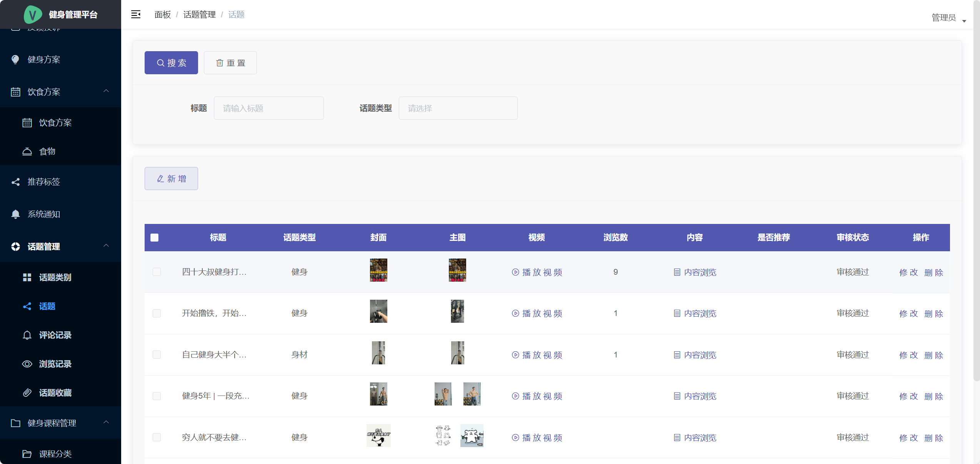Click the bell icon beside 系统通知

pyautogui.click(x=15, y=214)
